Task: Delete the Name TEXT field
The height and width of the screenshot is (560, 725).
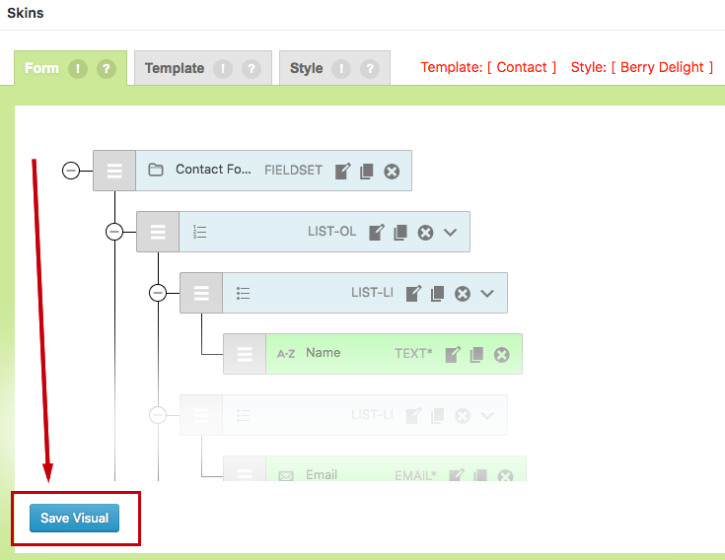Action: tap(502, 354)
